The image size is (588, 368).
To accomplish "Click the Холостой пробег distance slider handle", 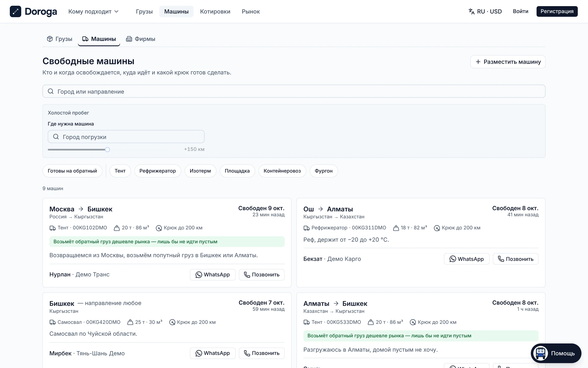I will [107, 150].
